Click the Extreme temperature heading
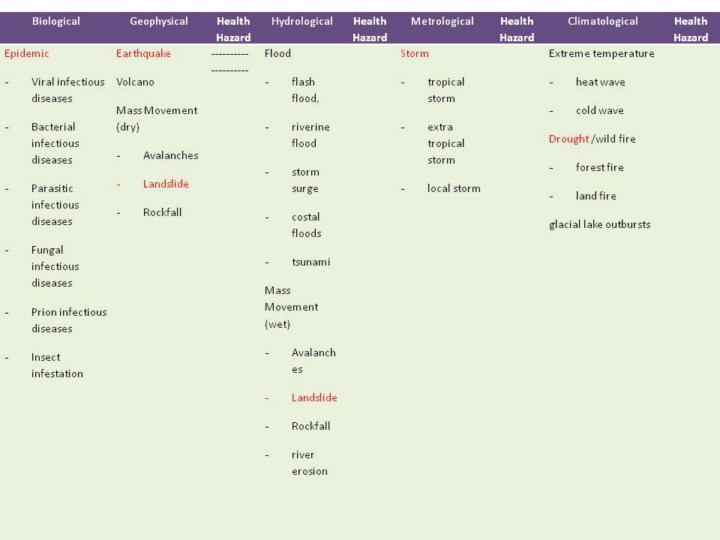This screenshot has width=720, height=540. click(x=601, y=53)
